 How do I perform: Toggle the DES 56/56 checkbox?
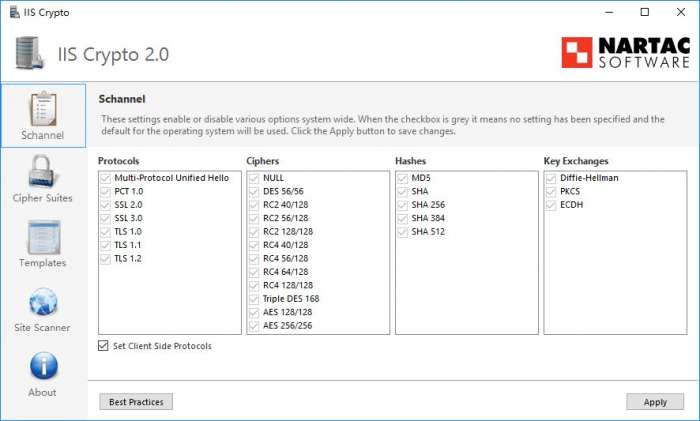coord(254,192)
